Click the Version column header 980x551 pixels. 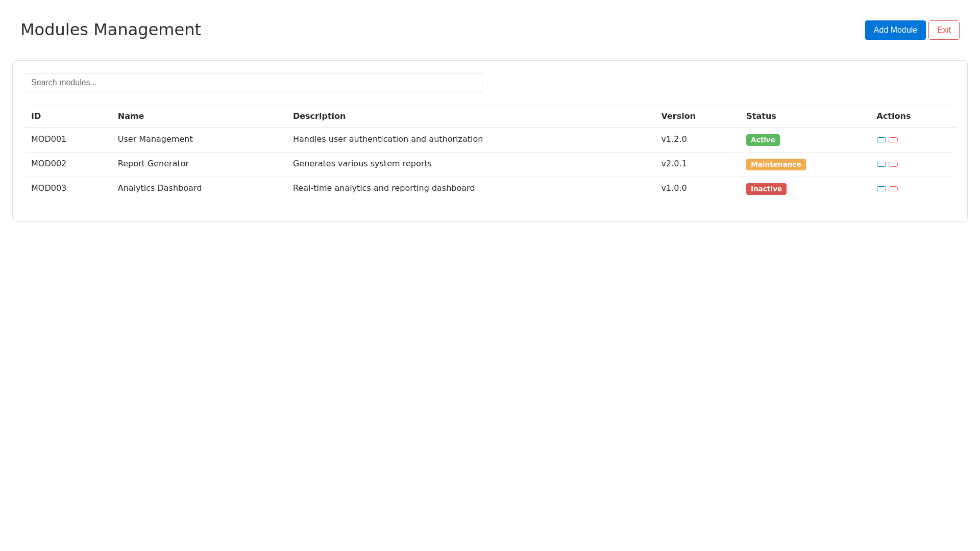[678, 116]
